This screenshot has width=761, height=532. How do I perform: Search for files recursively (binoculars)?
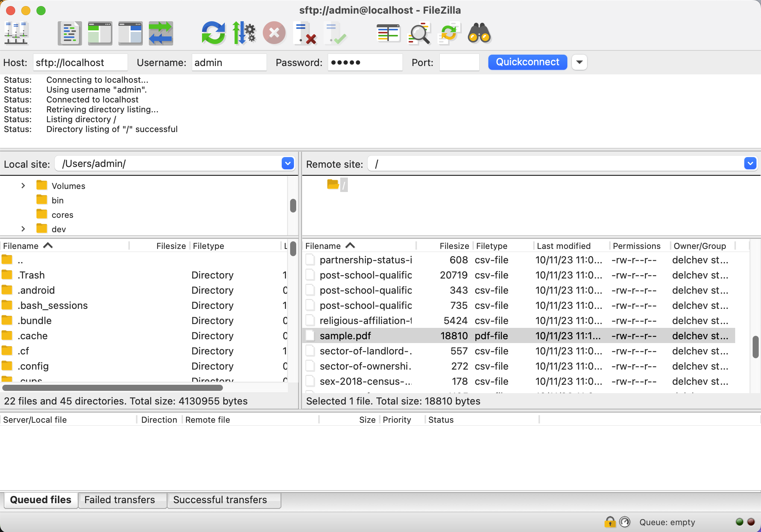point(479,33)
